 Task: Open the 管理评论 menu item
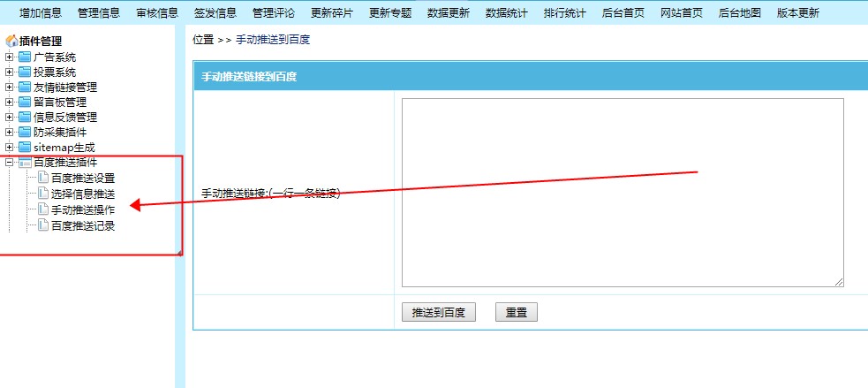pos(274,13)
